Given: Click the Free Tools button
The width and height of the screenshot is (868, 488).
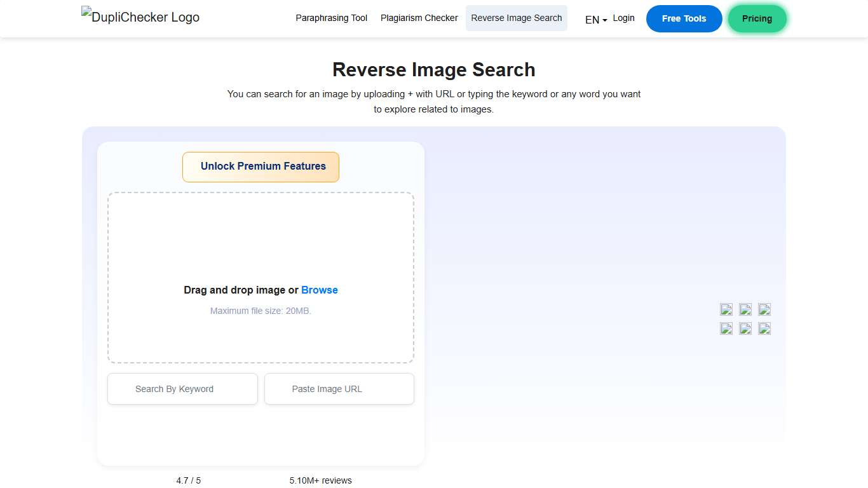Looking at the screenshot, I should tap(684, 18).
